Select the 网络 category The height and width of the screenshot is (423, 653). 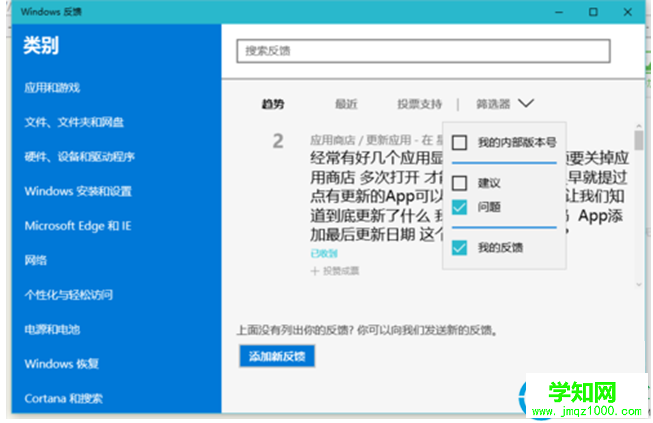[36, 260]
